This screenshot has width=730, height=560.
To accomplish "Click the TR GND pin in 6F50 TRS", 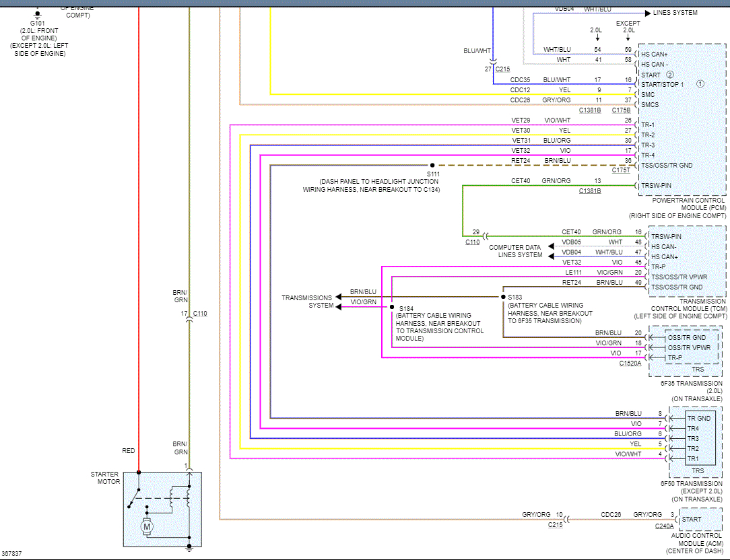I will tap(698, 418).
